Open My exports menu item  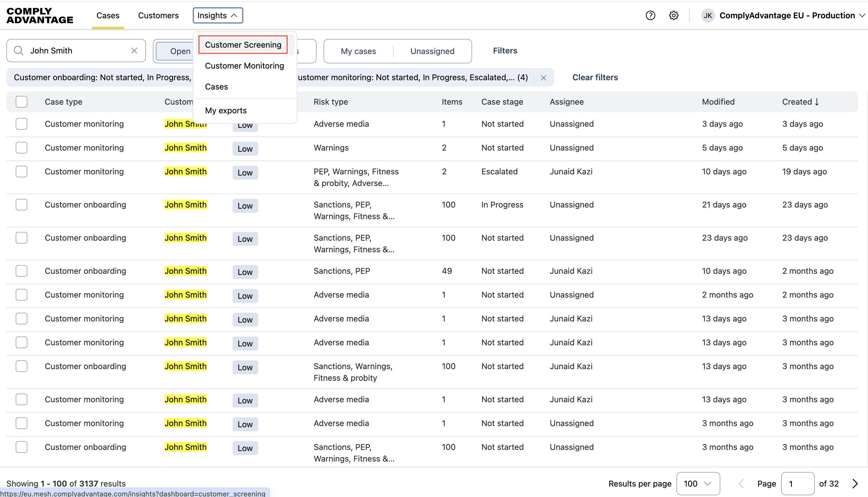(x=226, y=111)
